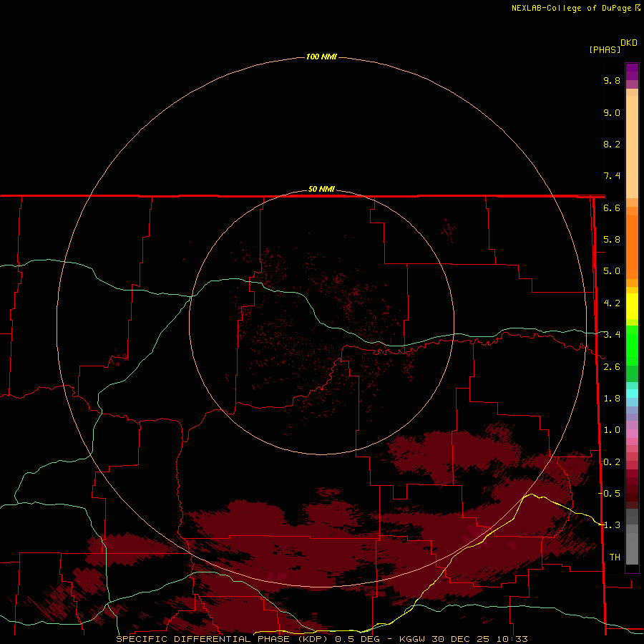Click the 0.5 DEG elevation text
Viewport: 644px width, 644px height.
coord(357,639)
